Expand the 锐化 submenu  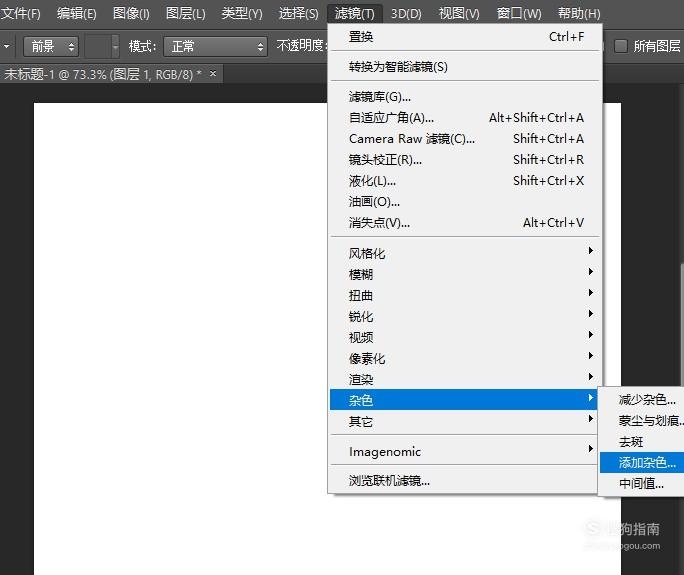tap(464, 316)
